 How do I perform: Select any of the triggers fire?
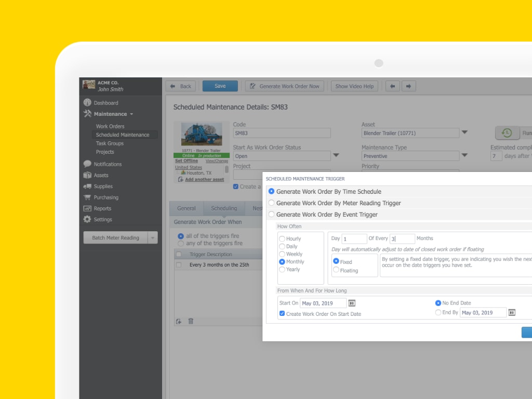(x=180, y=244)
